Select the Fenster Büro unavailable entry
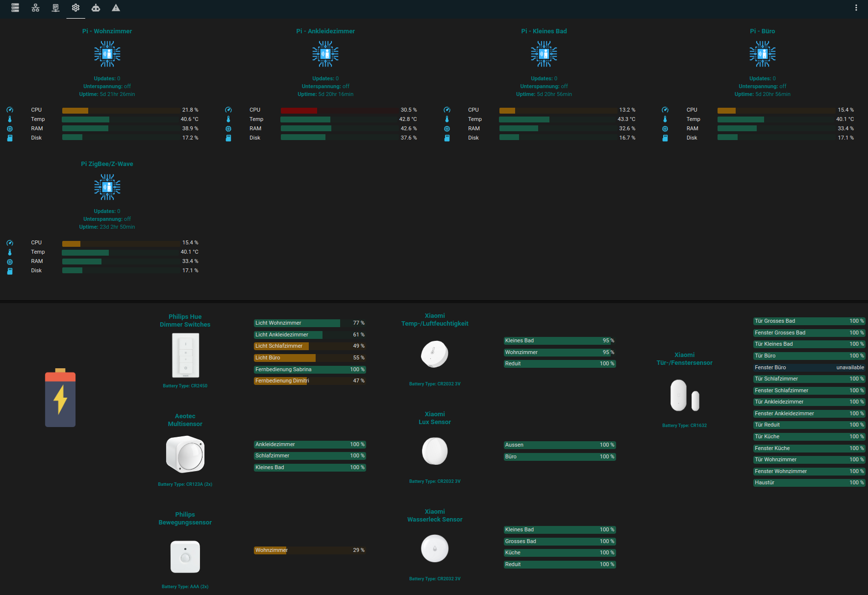 point(809,367)
